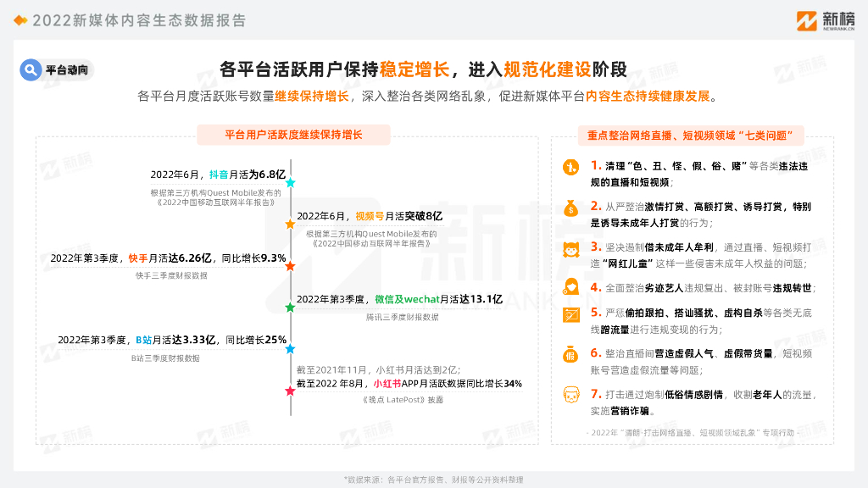Click the child face icon for item 3

571,248
